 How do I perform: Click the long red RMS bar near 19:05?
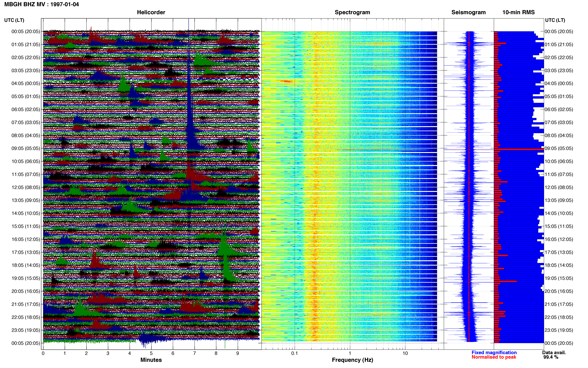[505, 281]
